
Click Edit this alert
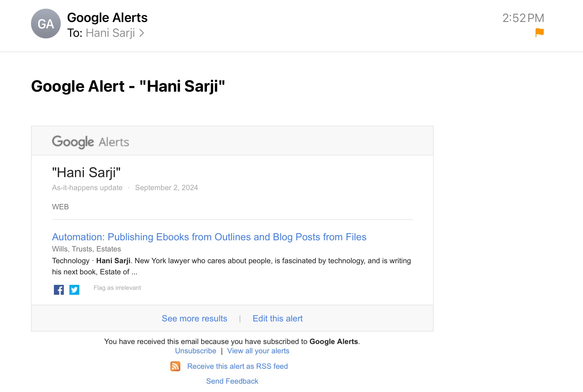[x=278, y=318]
